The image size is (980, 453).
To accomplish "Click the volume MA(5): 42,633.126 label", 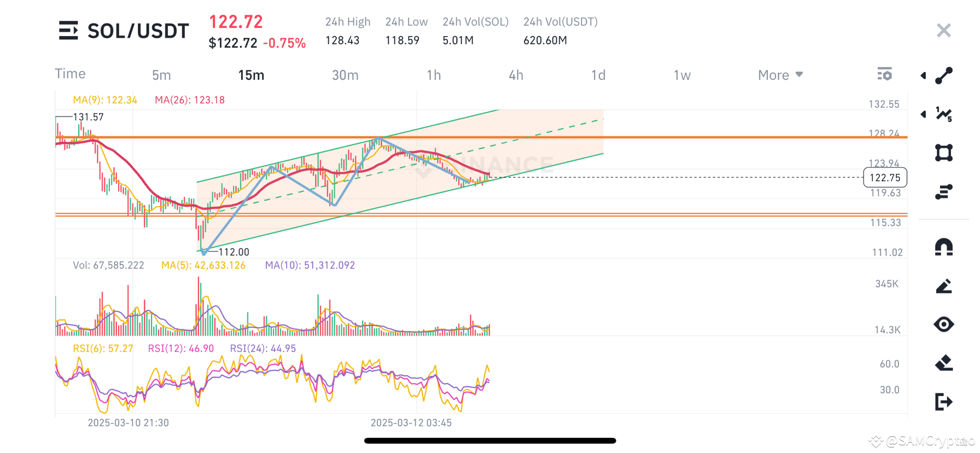I will click(203, 265).
